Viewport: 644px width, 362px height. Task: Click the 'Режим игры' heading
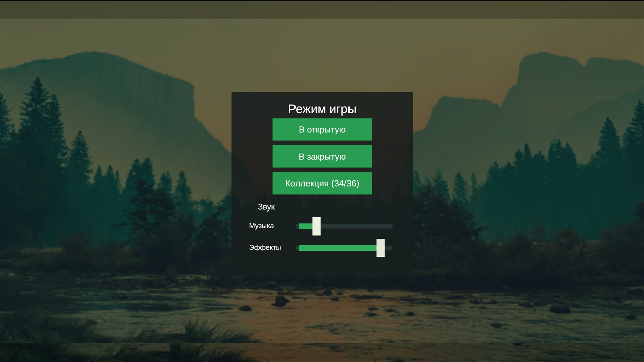[x=322, y=109]
